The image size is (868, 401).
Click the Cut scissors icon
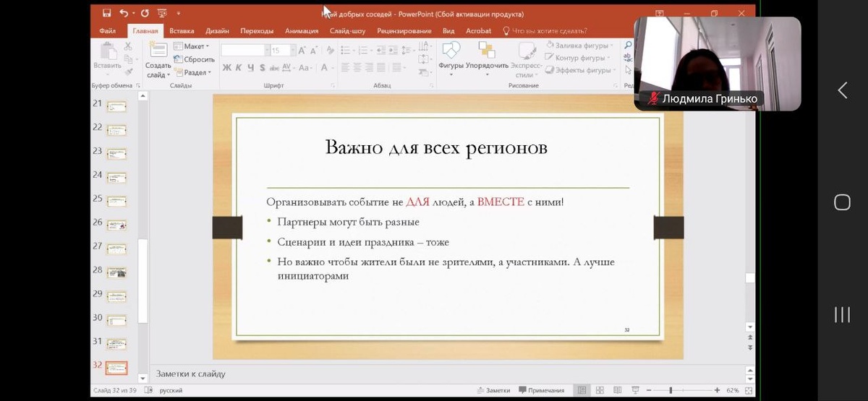coord(129,46)
